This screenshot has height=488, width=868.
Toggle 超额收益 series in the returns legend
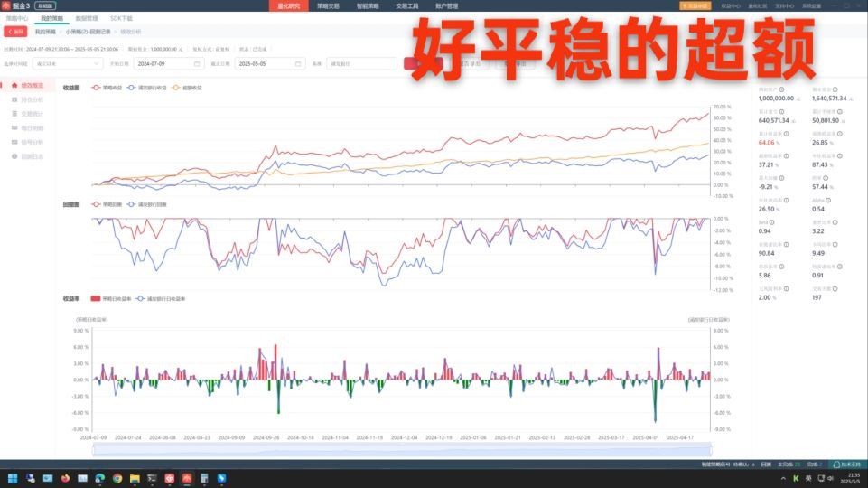[x=188, y=88]
